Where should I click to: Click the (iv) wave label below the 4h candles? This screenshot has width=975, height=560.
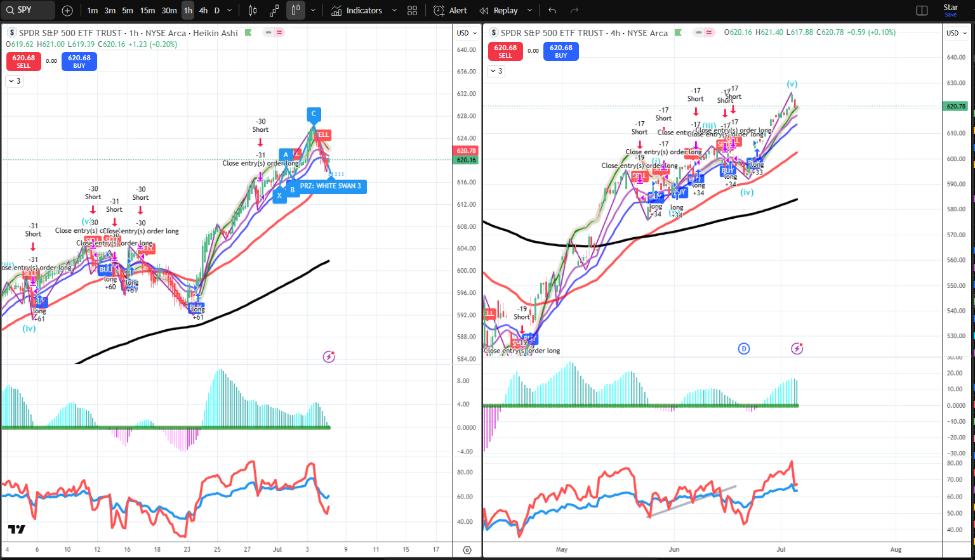(x=746, y=192)
